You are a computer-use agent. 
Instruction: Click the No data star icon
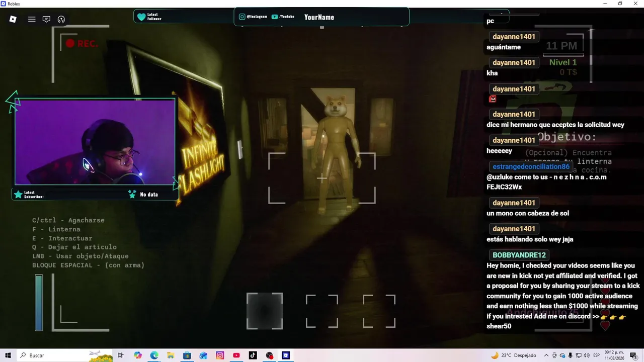pos(132,194)
